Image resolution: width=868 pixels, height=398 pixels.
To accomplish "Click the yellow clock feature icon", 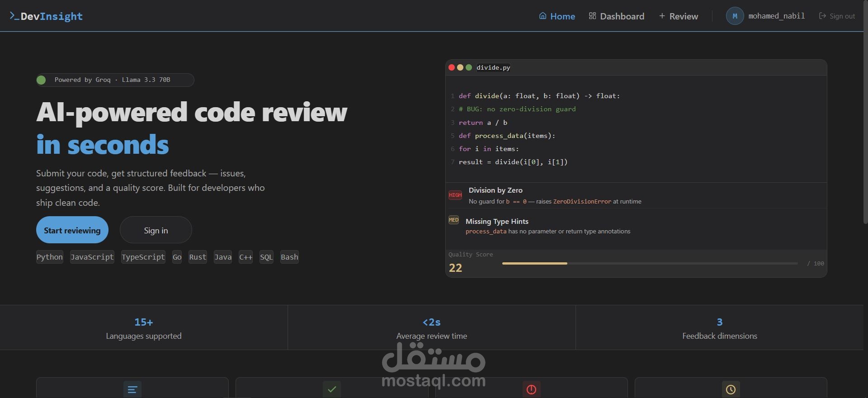I will (x=731, y=389).
